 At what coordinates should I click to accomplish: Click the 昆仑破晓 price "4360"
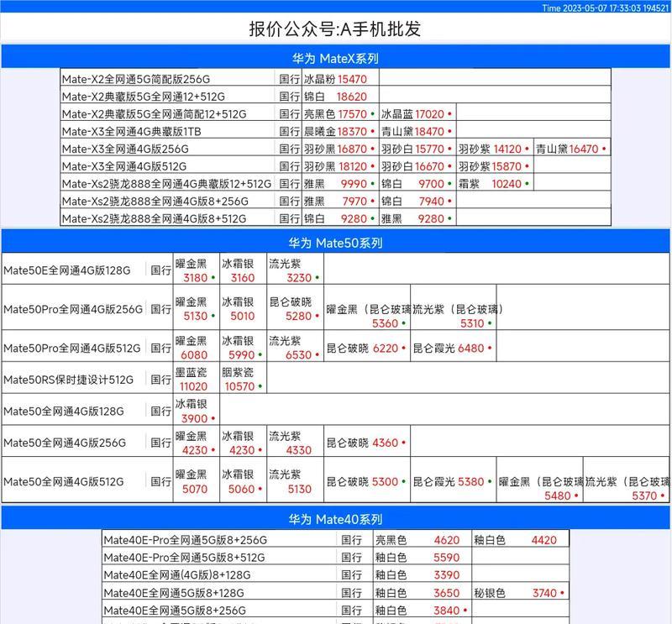click(x=386, y=443)
